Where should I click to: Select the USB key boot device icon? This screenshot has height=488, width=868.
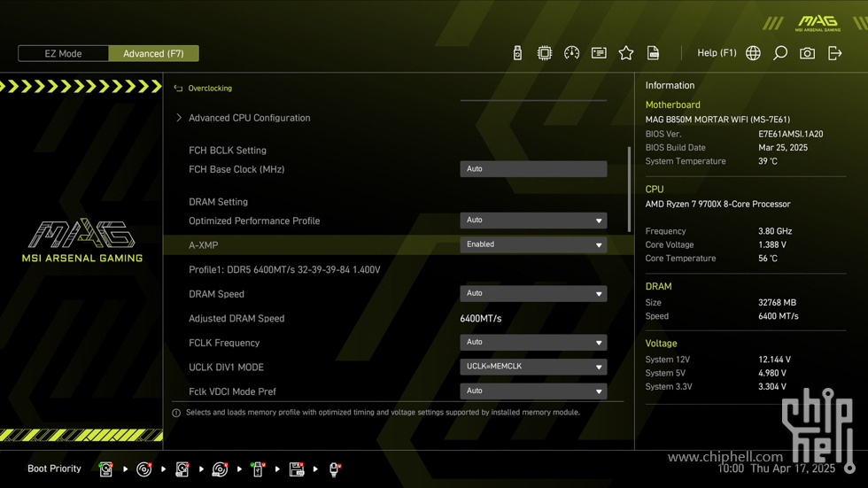pos(258,469)
